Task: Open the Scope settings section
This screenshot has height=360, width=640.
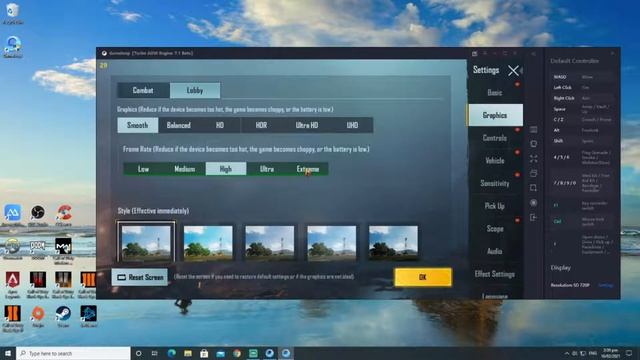Action: pyautogui.click(x=495, y=229)
